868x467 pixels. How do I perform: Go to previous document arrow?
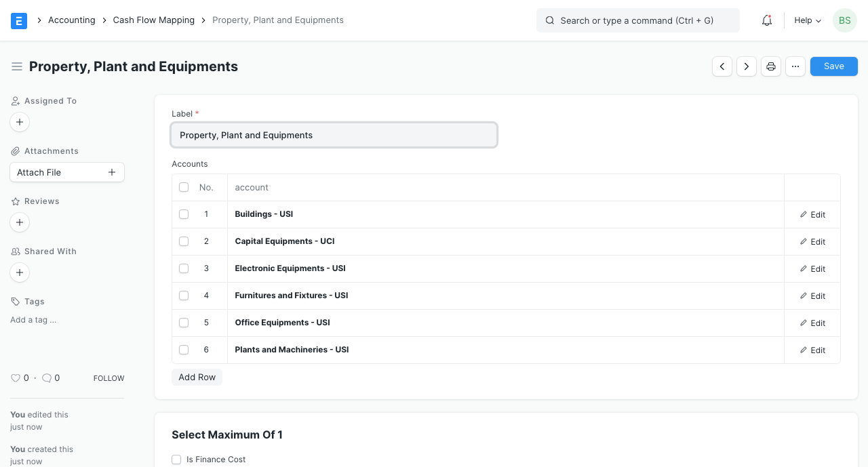[722, 66]
